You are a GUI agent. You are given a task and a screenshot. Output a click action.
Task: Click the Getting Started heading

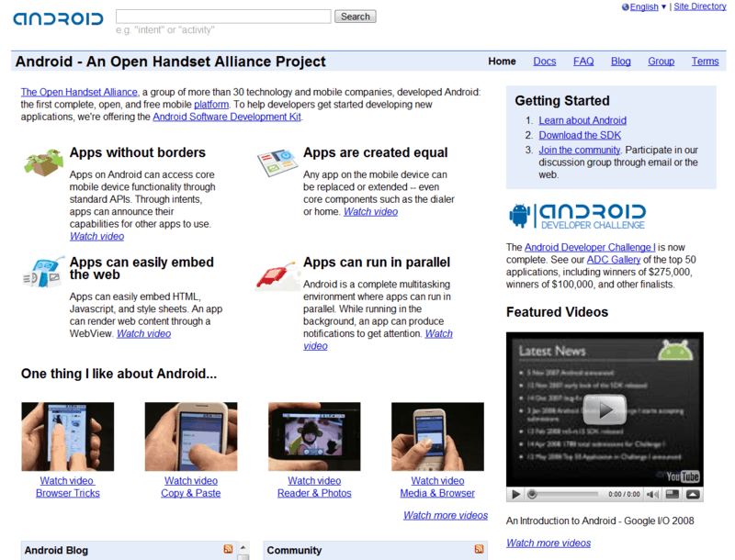click(x=562, y=101)
